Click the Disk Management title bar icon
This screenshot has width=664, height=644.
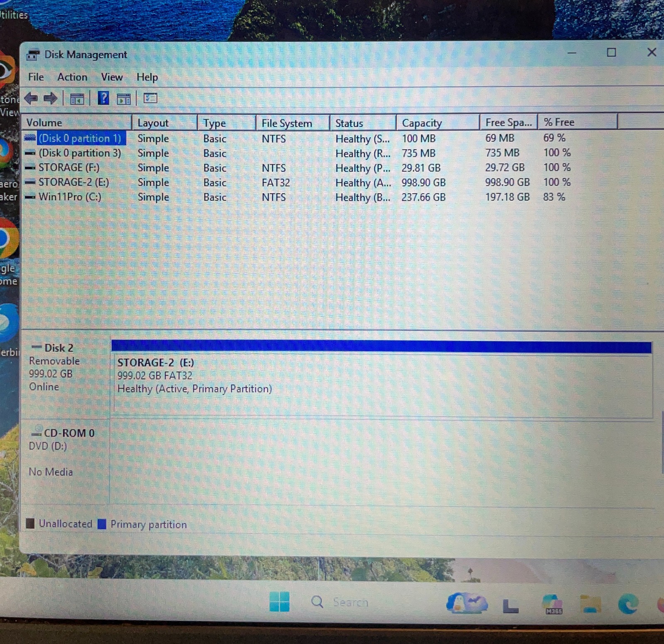tap(33, 55)
